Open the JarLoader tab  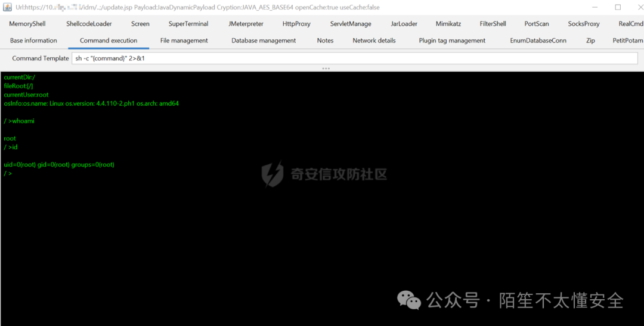[404, 24]
